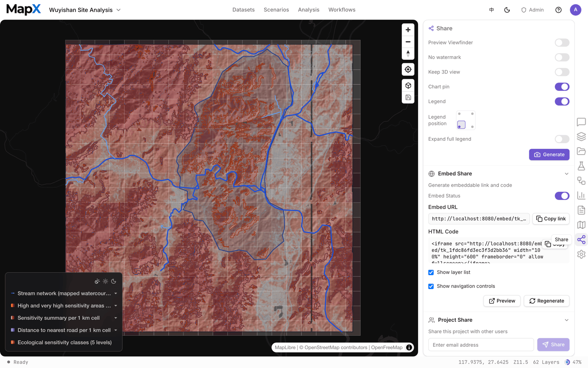The height and width of the screenshot is (368, 588).
Task: Expand the Stream network layer dropdown arrow
Action: (116, 294)
